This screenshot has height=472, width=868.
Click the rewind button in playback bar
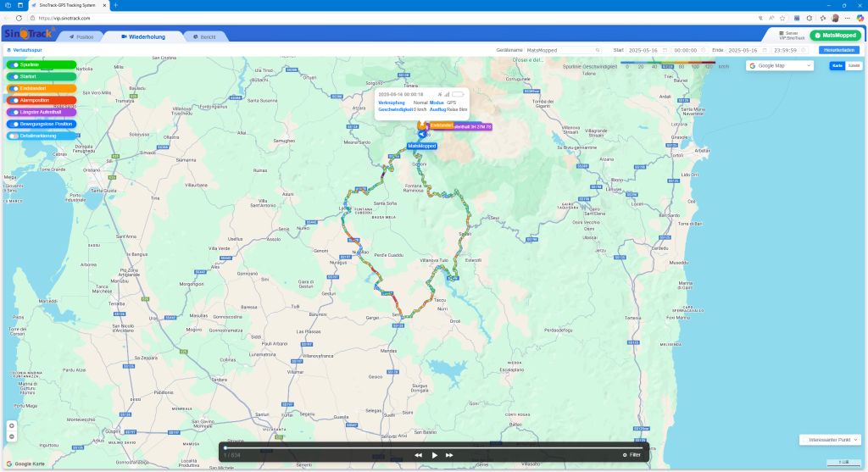(x=418, y=455)
